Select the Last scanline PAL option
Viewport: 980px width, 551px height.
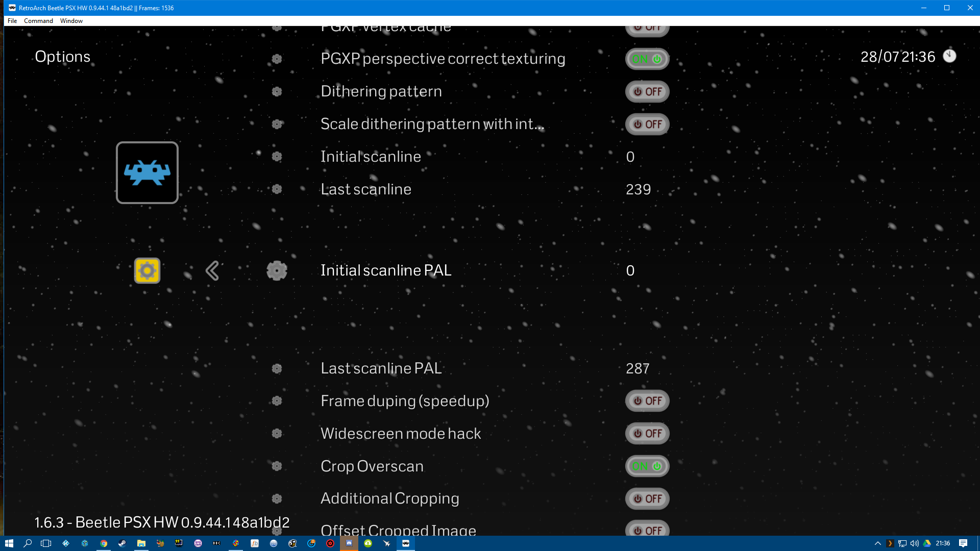click(x=381, y=368)
